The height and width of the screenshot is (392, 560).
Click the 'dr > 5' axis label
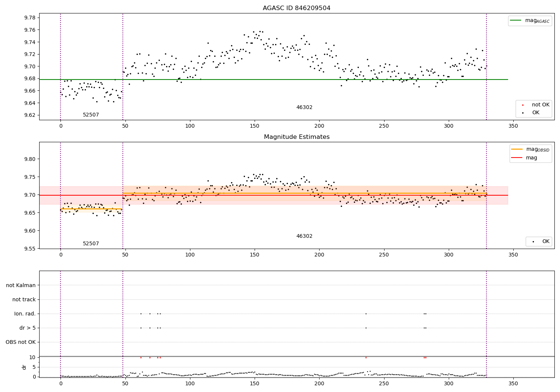28,328
